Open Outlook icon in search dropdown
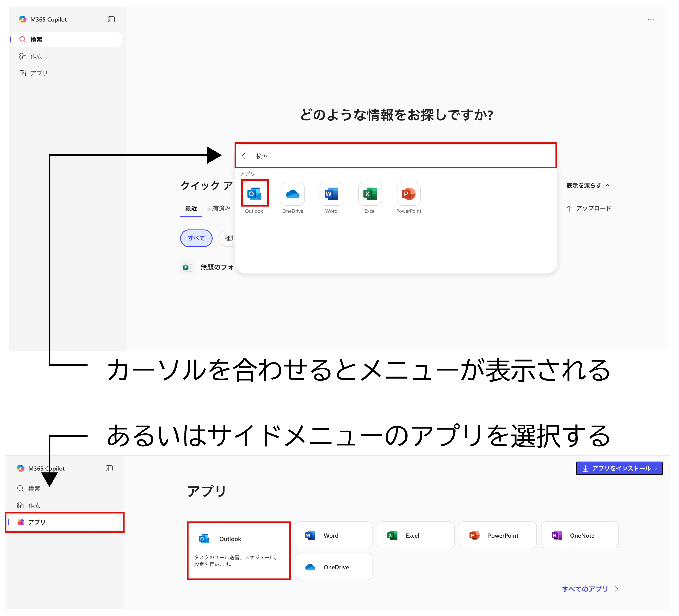Screen dimensions: 679x616 point(254,194)
